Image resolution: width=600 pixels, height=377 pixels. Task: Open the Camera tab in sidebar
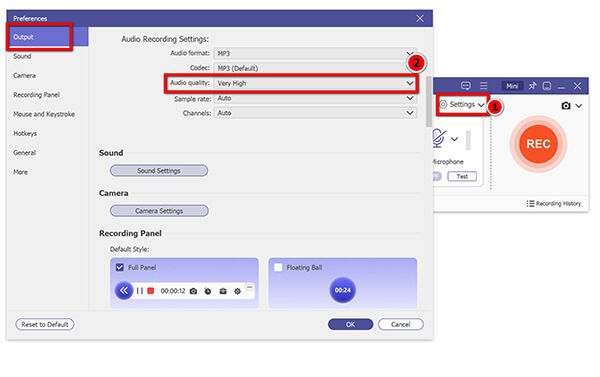click(24, 75)
